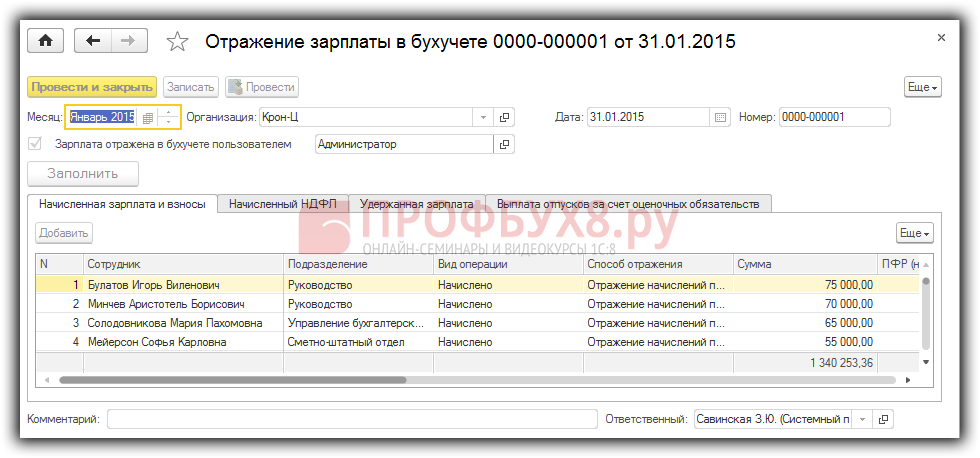The height and width of the screenshot is (458, 980).
Task: Click Управление бухгалтерск... department cell
Action: point(358,323)
